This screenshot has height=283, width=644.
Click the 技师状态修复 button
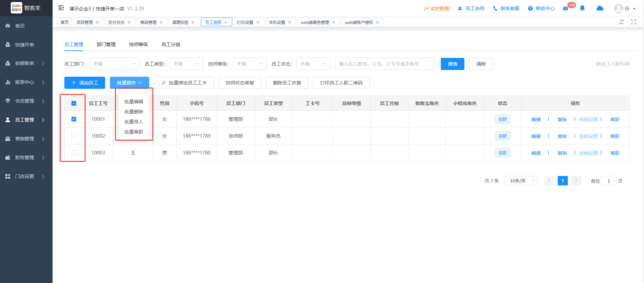240,83
